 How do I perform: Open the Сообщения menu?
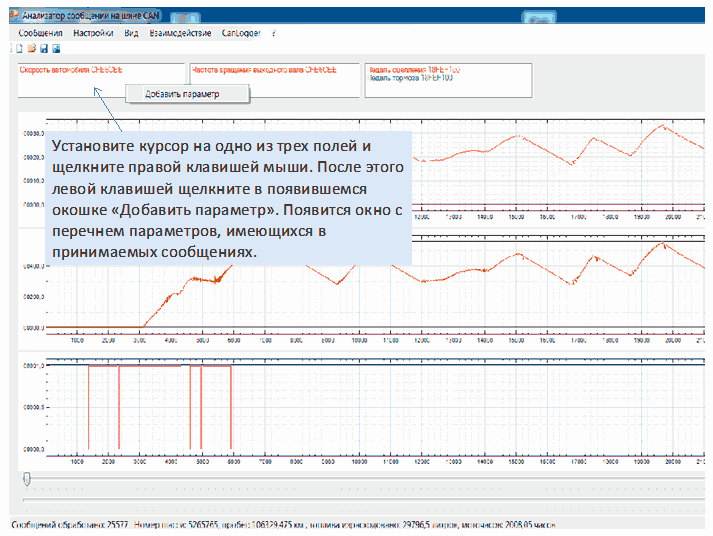40,33
